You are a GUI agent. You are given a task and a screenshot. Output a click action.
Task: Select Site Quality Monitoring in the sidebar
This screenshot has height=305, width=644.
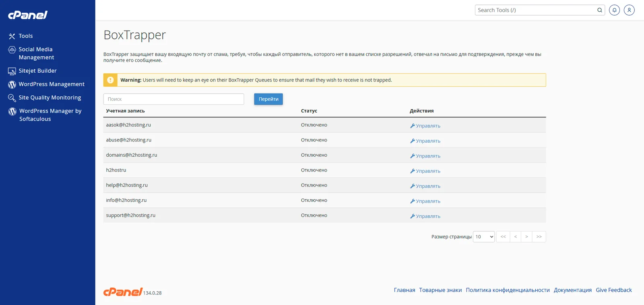coord(50,98)
